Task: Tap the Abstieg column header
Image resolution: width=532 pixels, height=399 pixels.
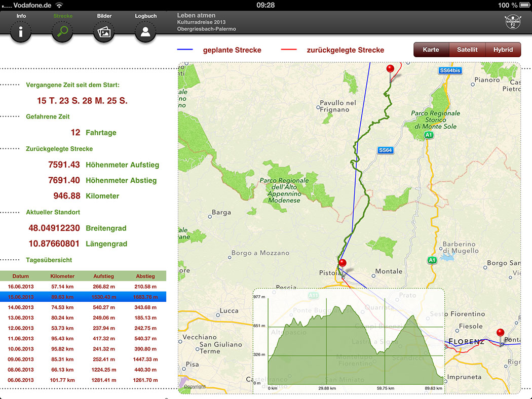Action: pos(145,276)
